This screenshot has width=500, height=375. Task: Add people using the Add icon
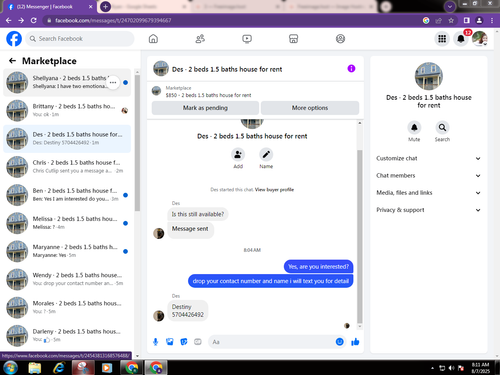click(x=238, y=155)
